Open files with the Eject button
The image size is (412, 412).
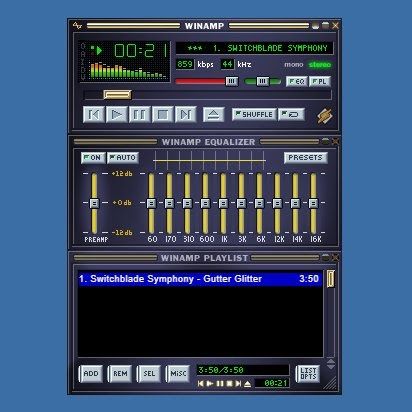[213, 115]
